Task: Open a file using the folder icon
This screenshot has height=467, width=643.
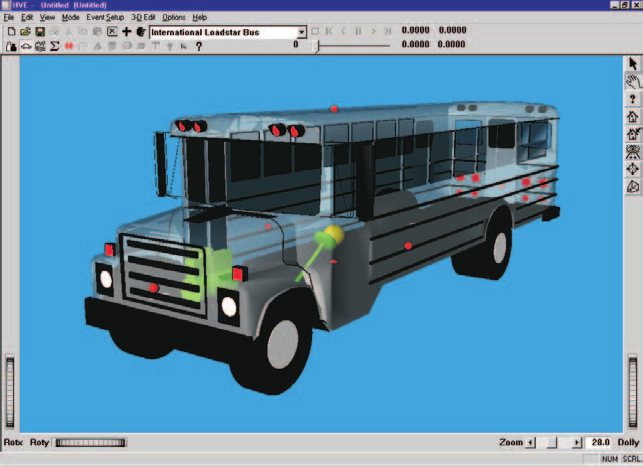Action: point(25,32)
